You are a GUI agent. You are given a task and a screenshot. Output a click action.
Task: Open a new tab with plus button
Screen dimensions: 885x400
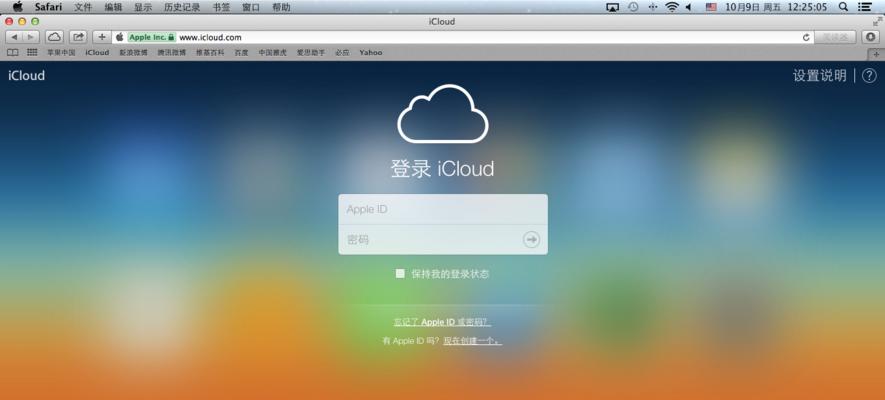tap(876, 54)
